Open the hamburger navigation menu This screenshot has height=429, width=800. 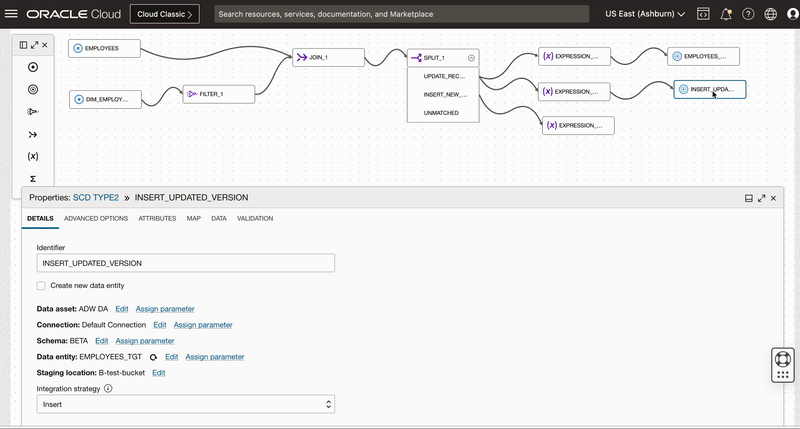[11, 14]
